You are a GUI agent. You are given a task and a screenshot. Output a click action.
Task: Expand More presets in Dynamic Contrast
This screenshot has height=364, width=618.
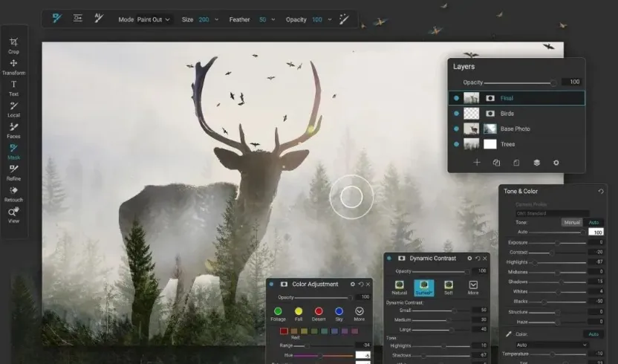[x=473, y=287]
